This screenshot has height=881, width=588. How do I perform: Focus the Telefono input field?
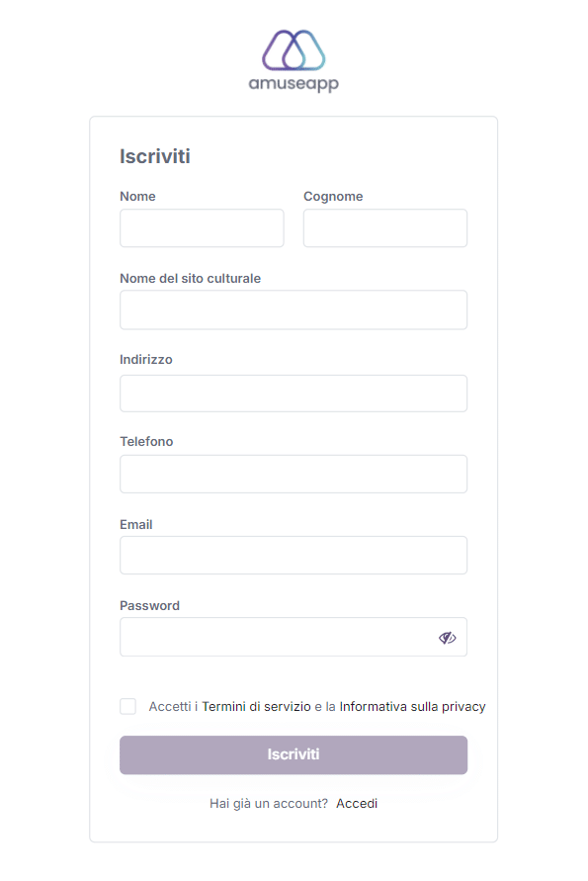pyautogui.click(x=294, y=475)
